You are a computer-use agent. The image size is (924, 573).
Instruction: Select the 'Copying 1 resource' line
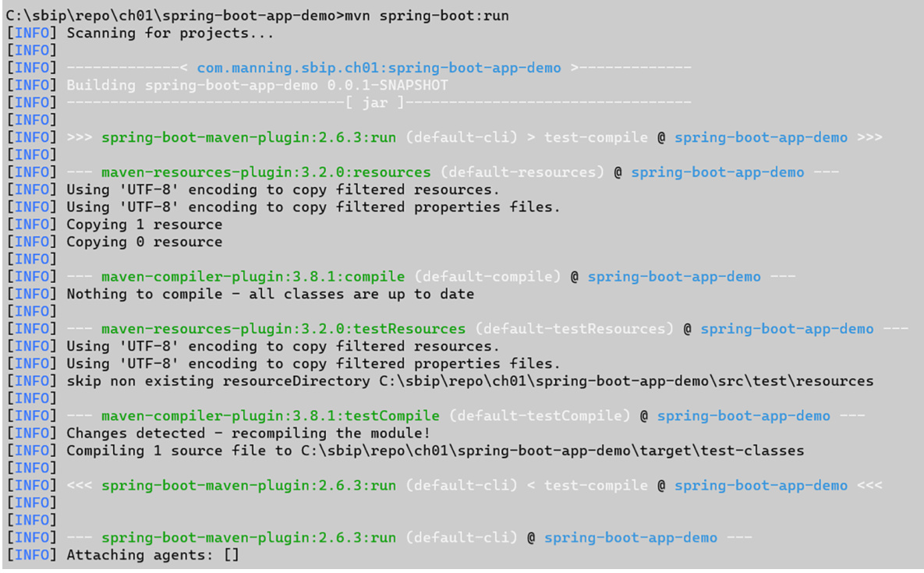pyautogui.click(x=144, y=225)
